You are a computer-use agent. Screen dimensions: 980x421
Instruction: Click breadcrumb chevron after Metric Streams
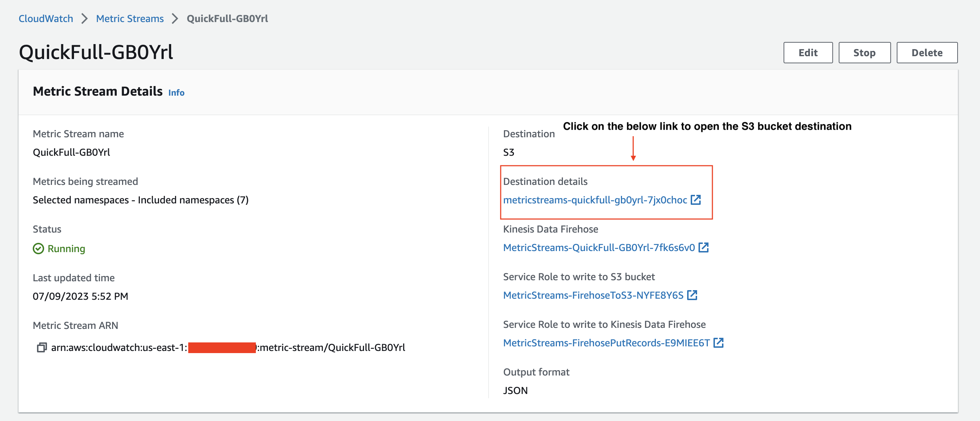(x=175, y=18)
